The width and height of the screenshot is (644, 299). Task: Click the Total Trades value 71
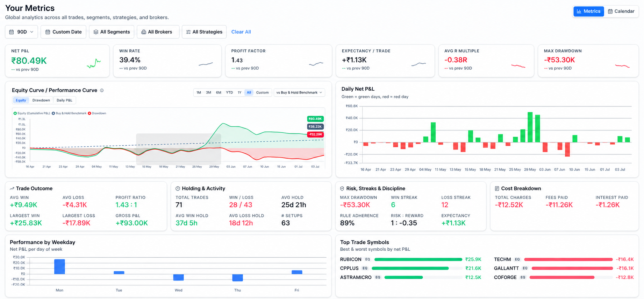[179, 205]
